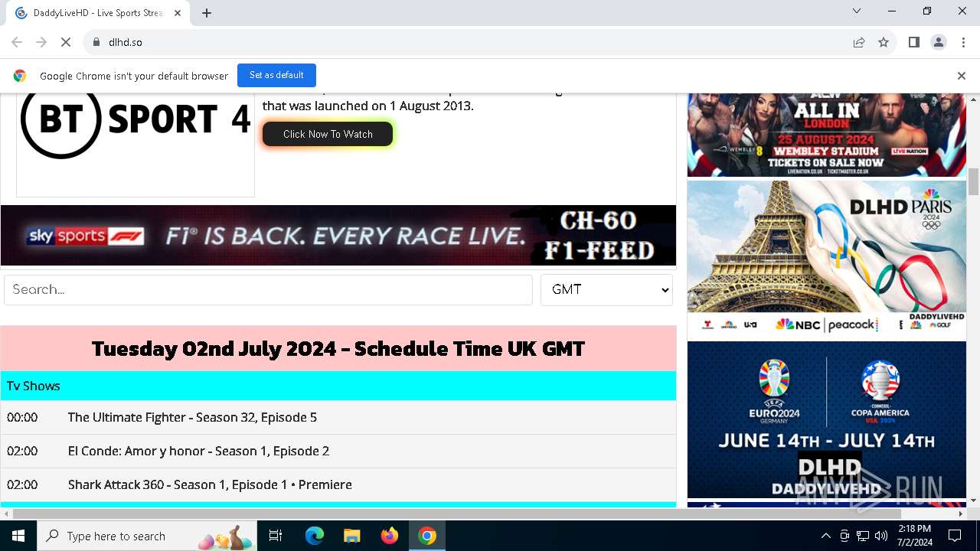Open the Windows Start menu

pyautogui.click(x=18, y=536)
